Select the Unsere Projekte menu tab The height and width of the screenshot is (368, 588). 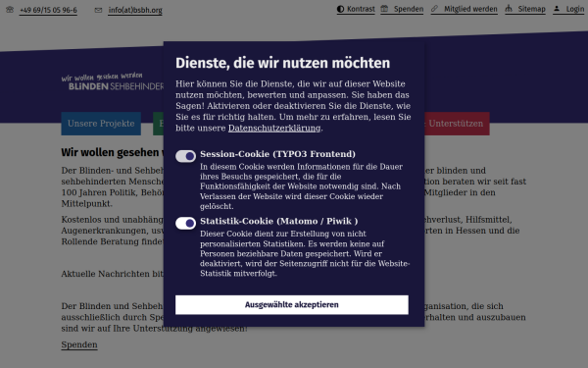[x=101, y=124]
